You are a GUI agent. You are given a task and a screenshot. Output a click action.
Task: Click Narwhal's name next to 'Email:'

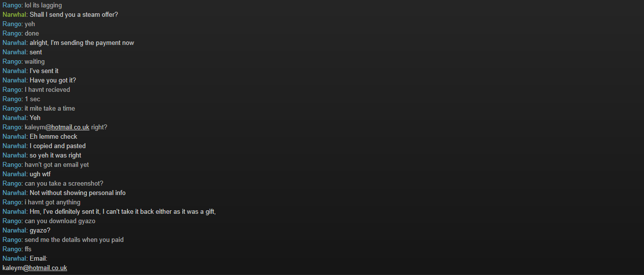(x=14, y=259)
